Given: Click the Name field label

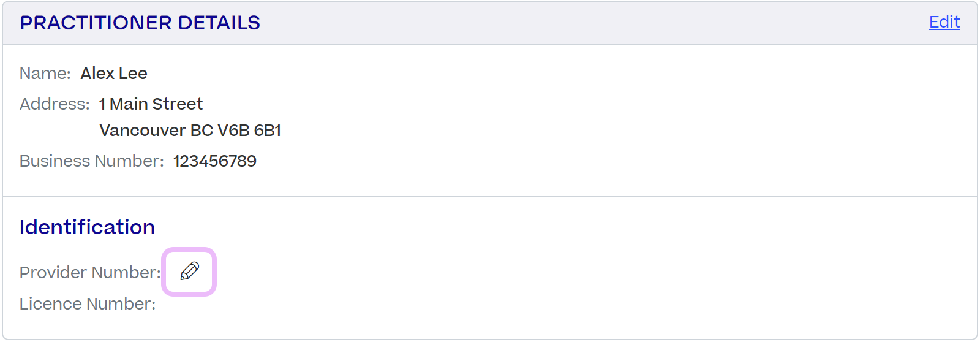Looking at the screenshot, I should click(x=45, y=74).
